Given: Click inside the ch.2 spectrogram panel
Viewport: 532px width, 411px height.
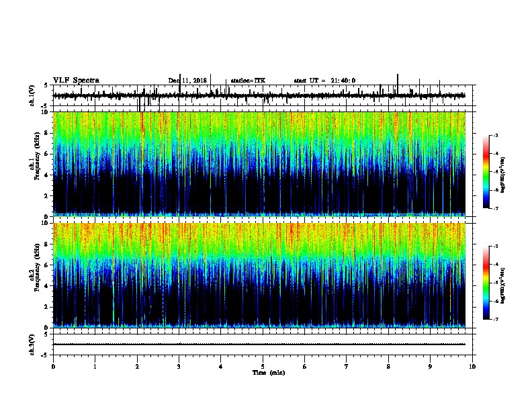Looking at the screenshot, I should point(259,275).
